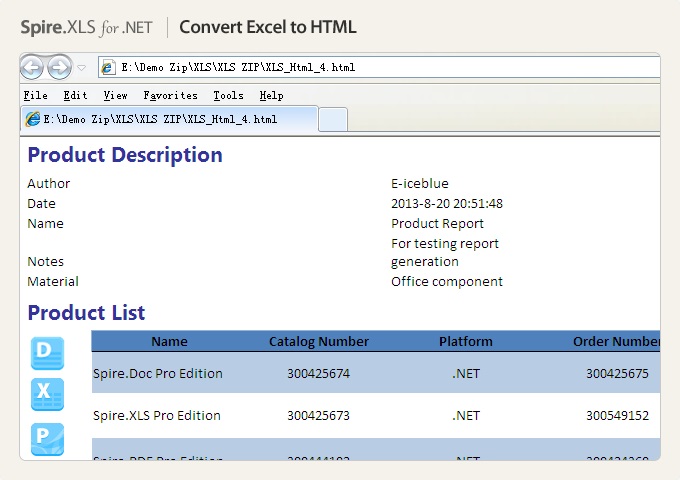This screenshot has width=680, height=480.
Task: Click the Spire.XLS 'X' product icon
Action: click(x=47, y=394)
